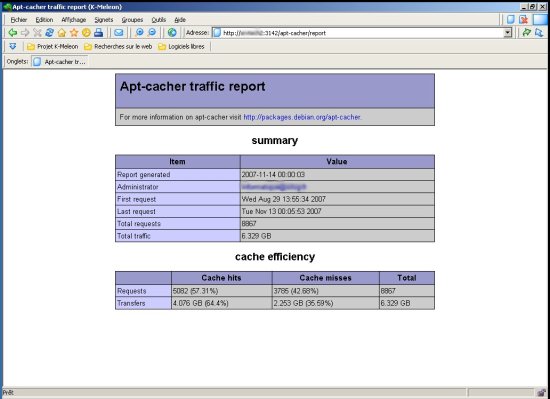Click the security icon in the status bar

click(x=541, y=393)
